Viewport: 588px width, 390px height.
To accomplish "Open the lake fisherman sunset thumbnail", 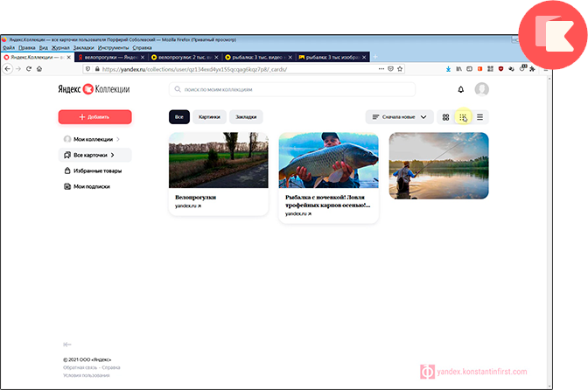I will 438,165.
